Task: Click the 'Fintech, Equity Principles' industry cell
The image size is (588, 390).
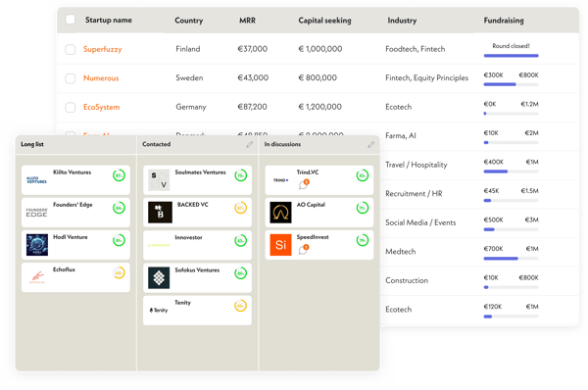Action: (426, 77)
